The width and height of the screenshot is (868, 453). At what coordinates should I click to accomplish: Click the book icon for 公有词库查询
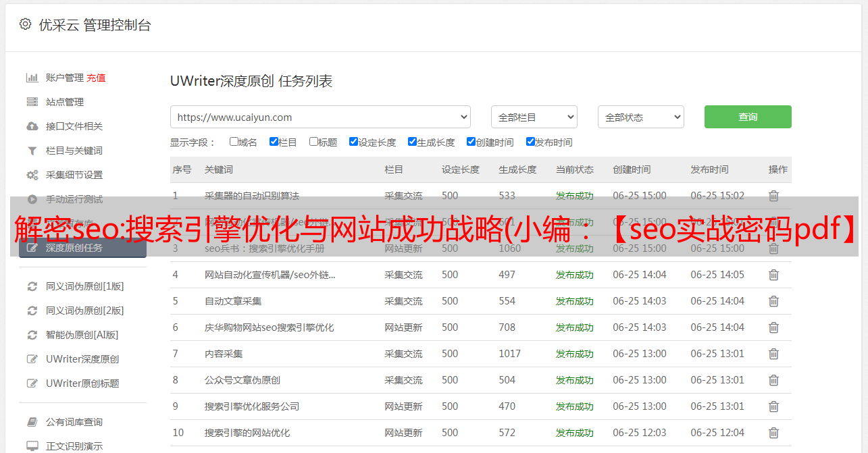click(x=32, y=422)
